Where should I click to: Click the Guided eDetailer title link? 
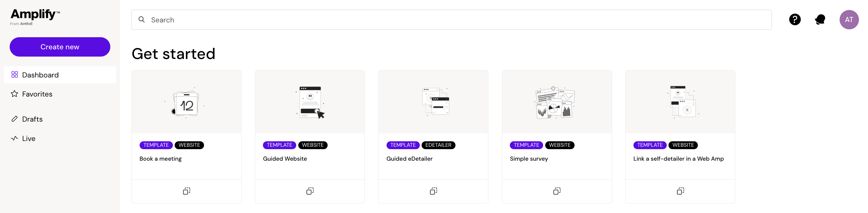click(410, 159)
